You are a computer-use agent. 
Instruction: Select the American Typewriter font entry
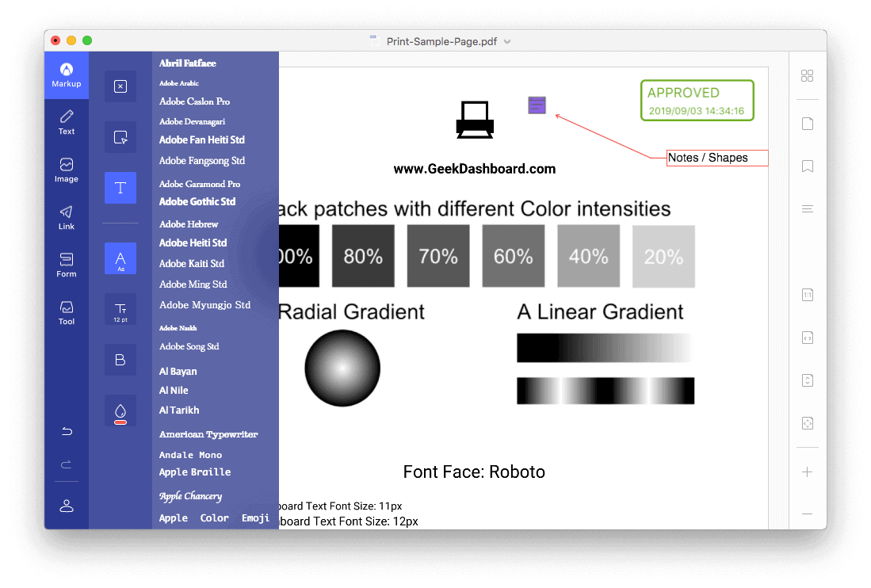[208, 433]
